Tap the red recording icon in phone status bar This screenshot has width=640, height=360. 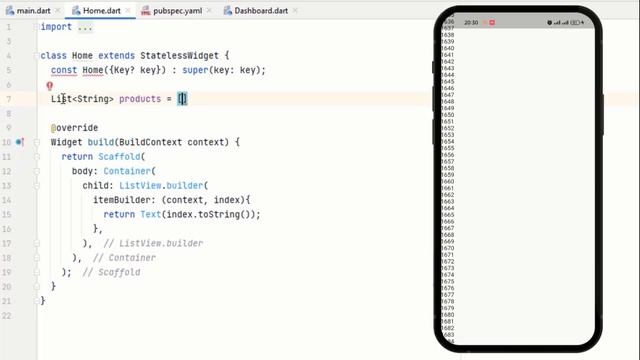pyautogui.click(x=492, y=22)
